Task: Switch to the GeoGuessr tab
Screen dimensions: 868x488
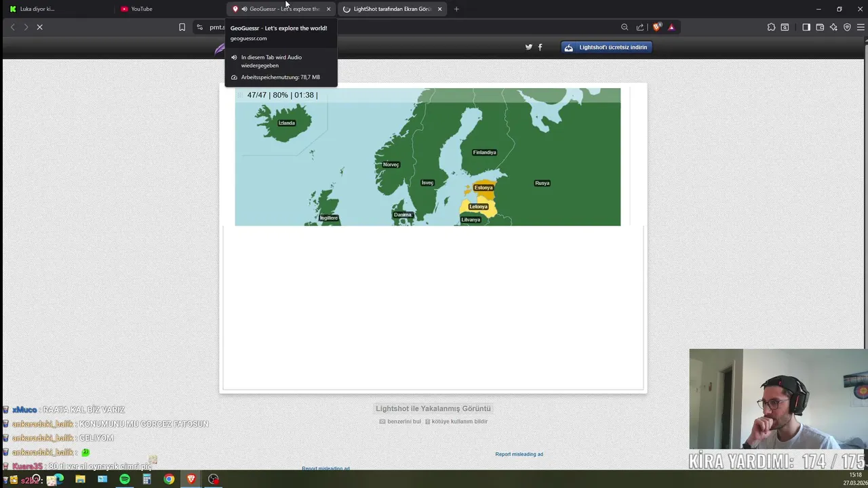Action: (281, 9)
